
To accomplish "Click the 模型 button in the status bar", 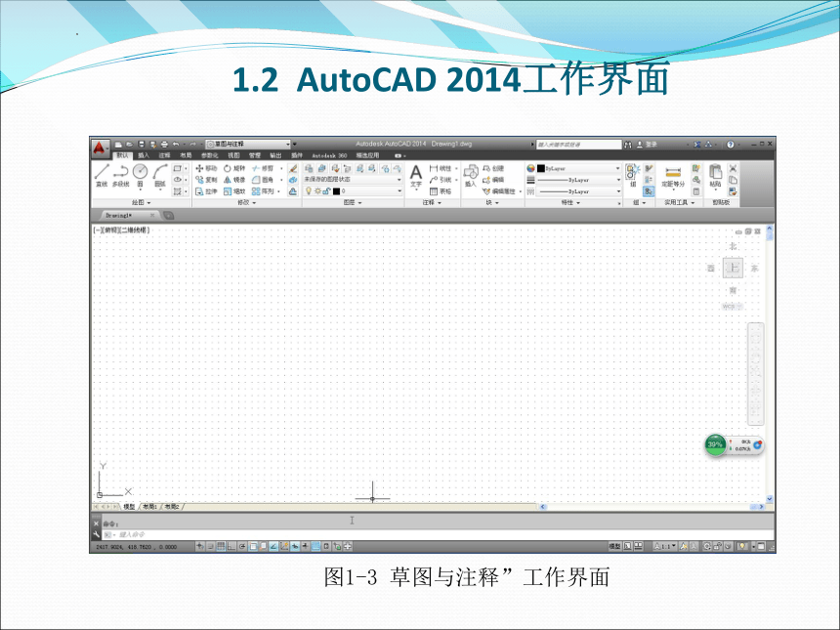I will coord(614,546).
